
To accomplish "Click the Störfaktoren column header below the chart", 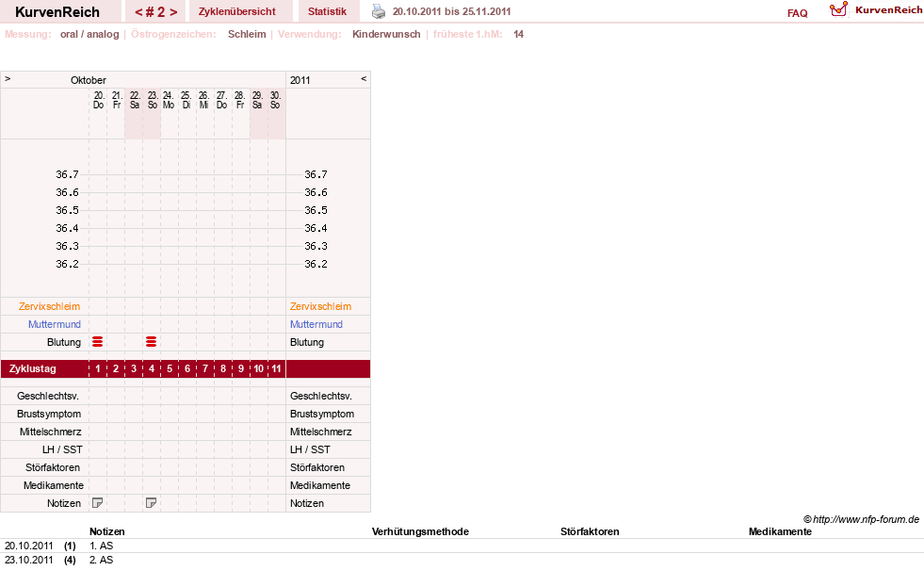I will 590,531.
